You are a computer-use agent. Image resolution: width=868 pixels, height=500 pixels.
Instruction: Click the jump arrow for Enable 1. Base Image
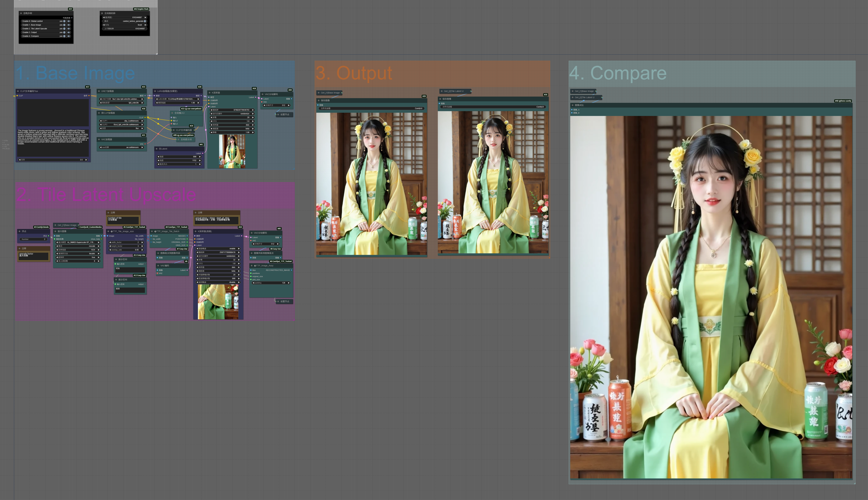click(69, 25)
